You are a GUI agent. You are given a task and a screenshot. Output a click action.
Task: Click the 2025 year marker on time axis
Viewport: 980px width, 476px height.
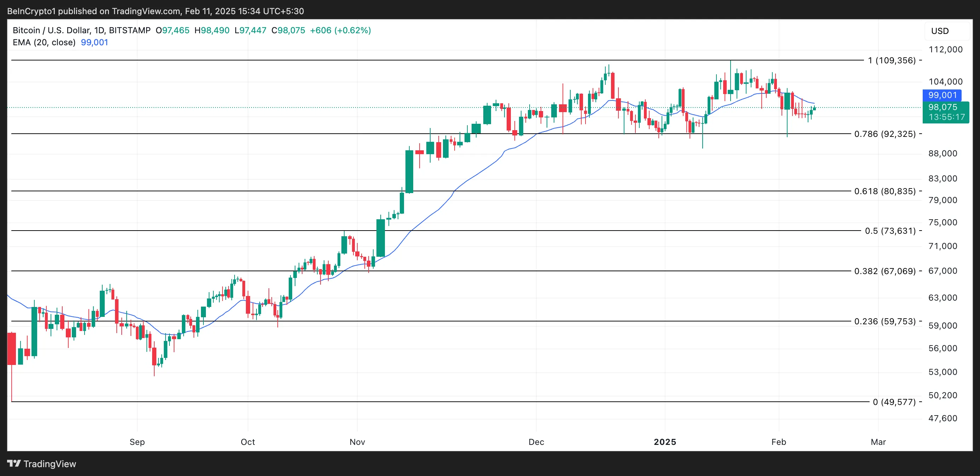(665, 442)
